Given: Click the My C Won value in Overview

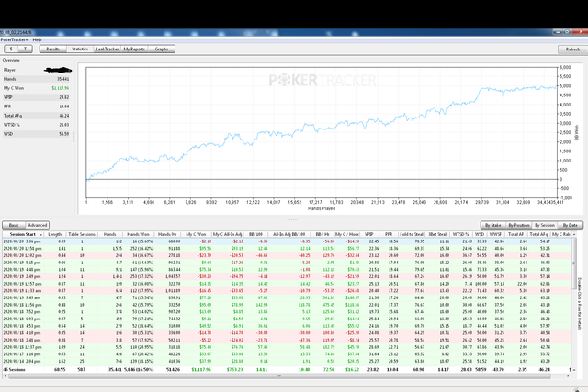Looking at the screenshot, I should [x=61, y=88].
